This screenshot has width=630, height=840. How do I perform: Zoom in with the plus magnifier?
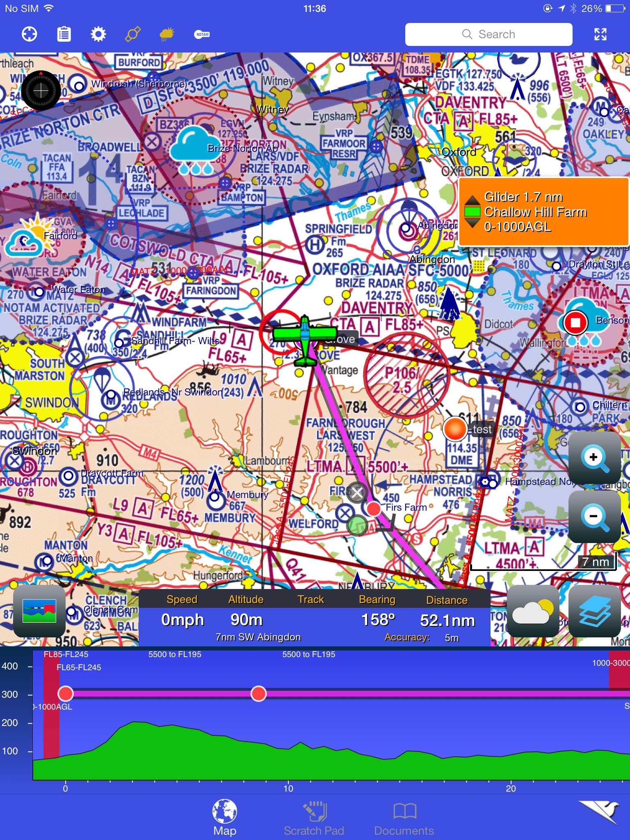click(594, 458)
